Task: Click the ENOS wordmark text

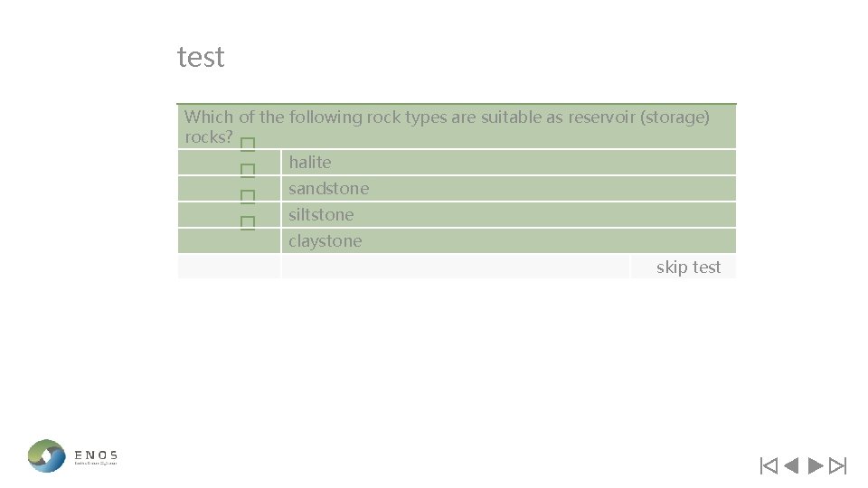Action: (x=96, y=455)
